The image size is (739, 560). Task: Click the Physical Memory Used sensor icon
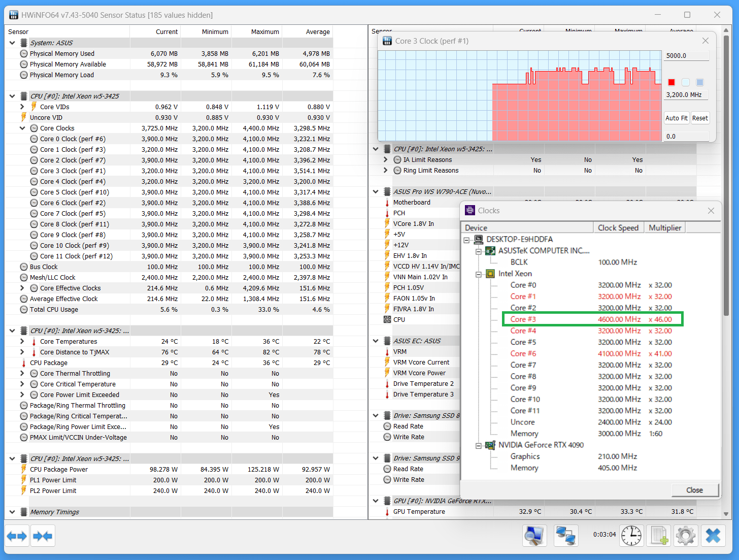tap(24, 53)
